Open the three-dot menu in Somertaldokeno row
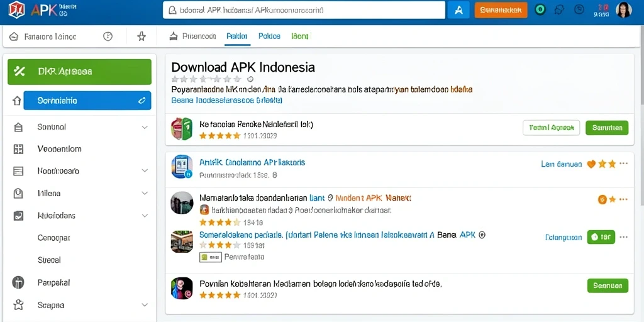The height and width of the screenshot is (322, 644). (623, 237)
